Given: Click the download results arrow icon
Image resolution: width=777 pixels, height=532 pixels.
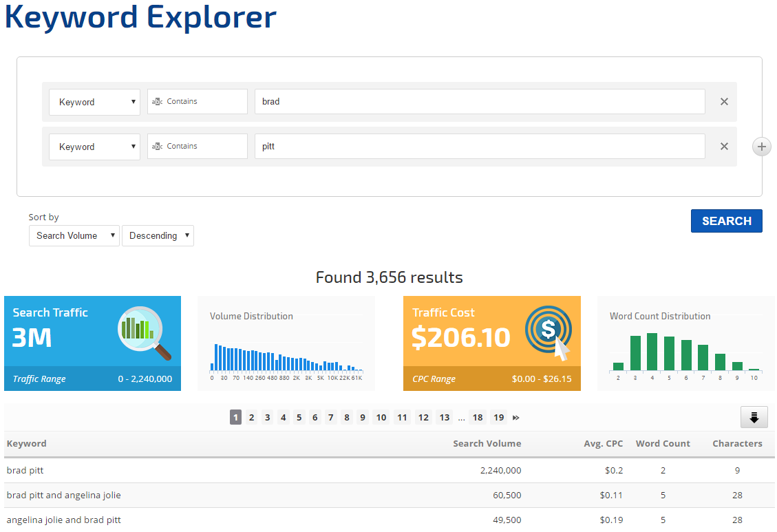Looking at the screenshot, I should click(x=754, y=417).
